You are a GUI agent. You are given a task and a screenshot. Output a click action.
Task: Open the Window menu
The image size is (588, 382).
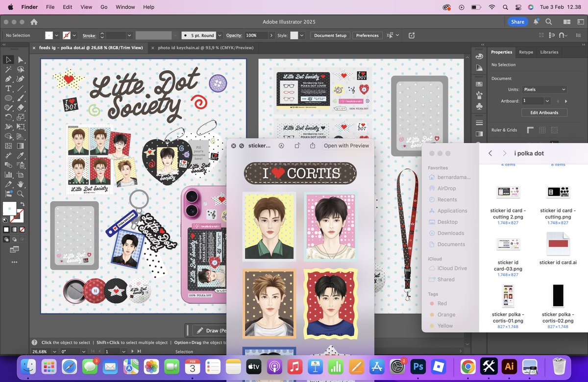(125, 7)
